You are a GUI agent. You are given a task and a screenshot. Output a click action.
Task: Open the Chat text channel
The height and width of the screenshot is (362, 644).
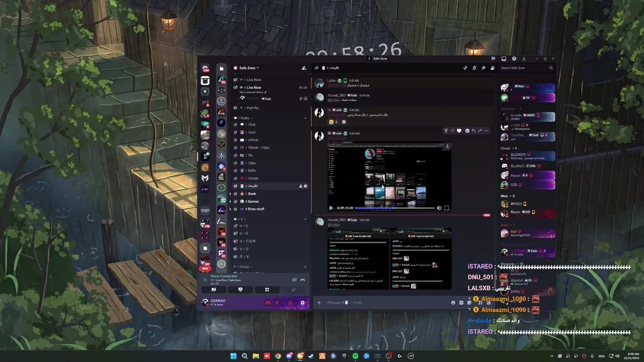pyautogui.click(x=270, y=125)
